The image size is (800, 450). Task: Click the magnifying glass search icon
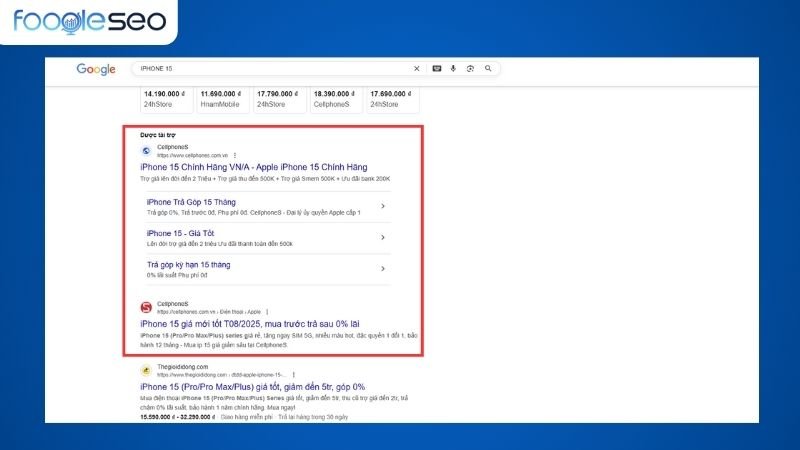point(488,68)
